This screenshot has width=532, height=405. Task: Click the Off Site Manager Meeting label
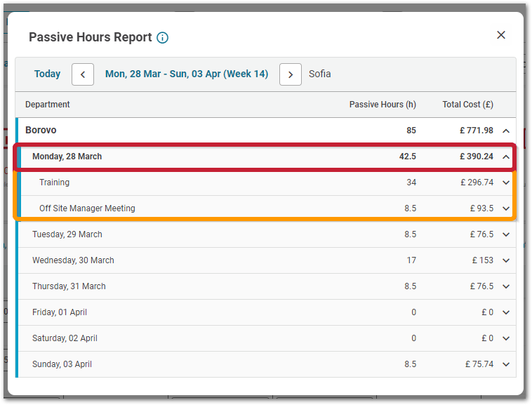(x=87, y=208)
